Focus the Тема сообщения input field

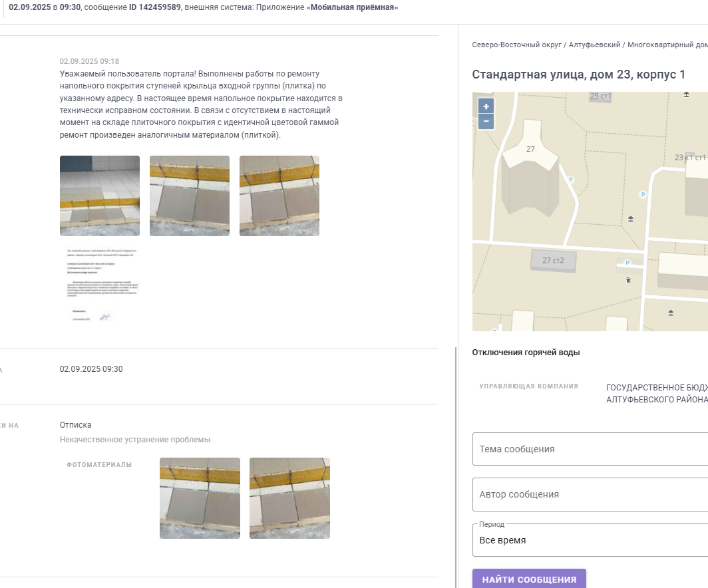click(590, 449)
